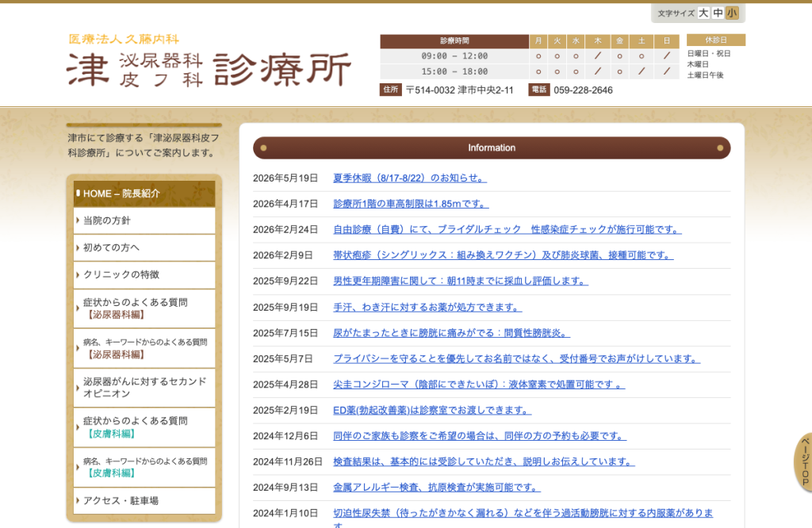The width and height of the screenshot is (812, 528).
Task: Click the 休診日 heading label
Action: pos(716,40)
